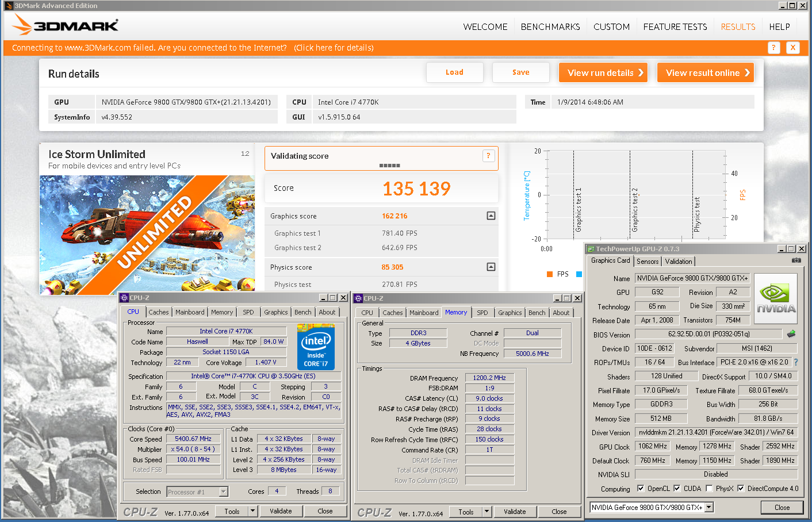Switch to Graphics tab in Memory CPU-Z window
The height and width of the screenshot is (522, 812).
click(x=510, y=313)
